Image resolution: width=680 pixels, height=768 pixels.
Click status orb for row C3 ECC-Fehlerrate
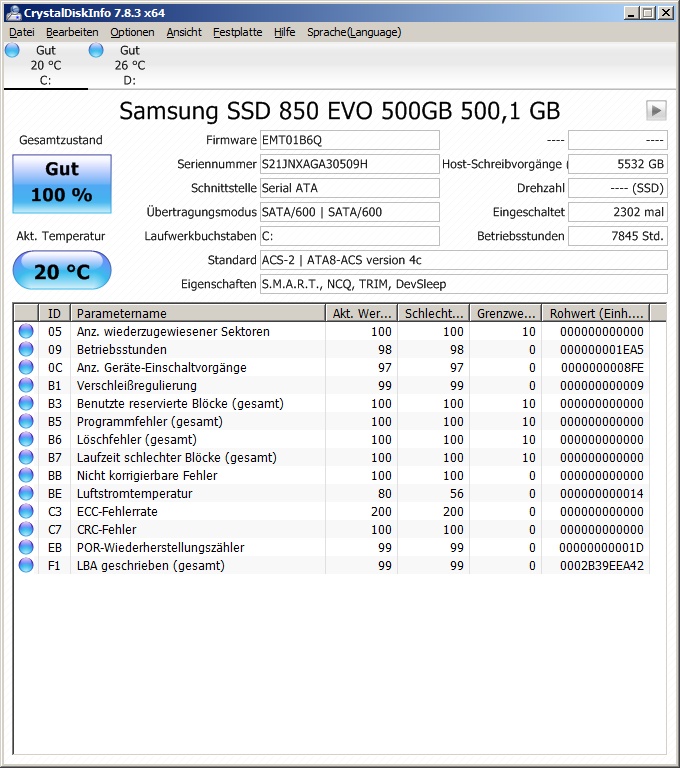coord(26,511)
